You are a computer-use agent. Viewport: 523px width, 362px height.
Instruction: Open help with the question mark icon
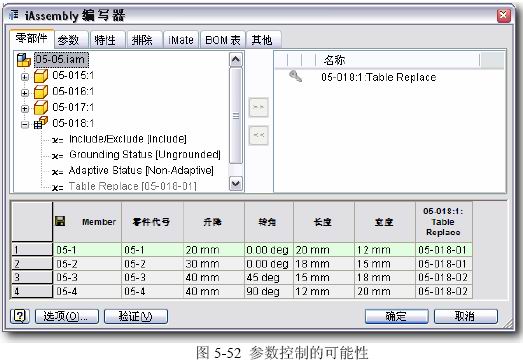[x=20, y=316]
